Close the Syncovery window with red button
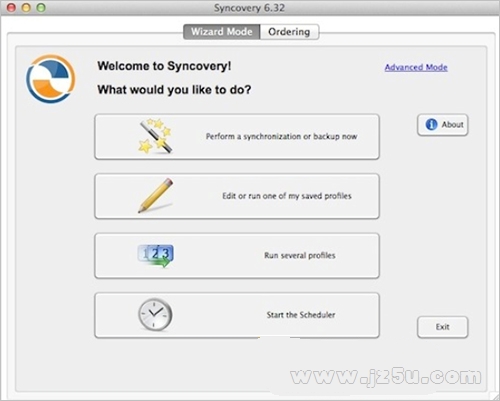 (x=12, y=7)
